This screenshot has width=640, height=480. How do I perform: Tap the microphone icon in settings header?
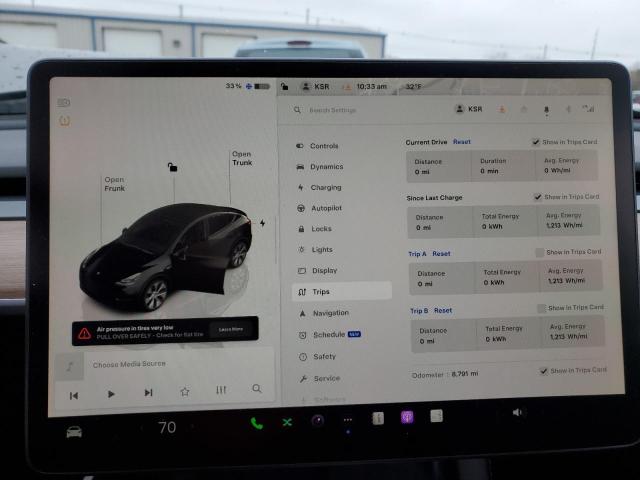click(547, 110)
